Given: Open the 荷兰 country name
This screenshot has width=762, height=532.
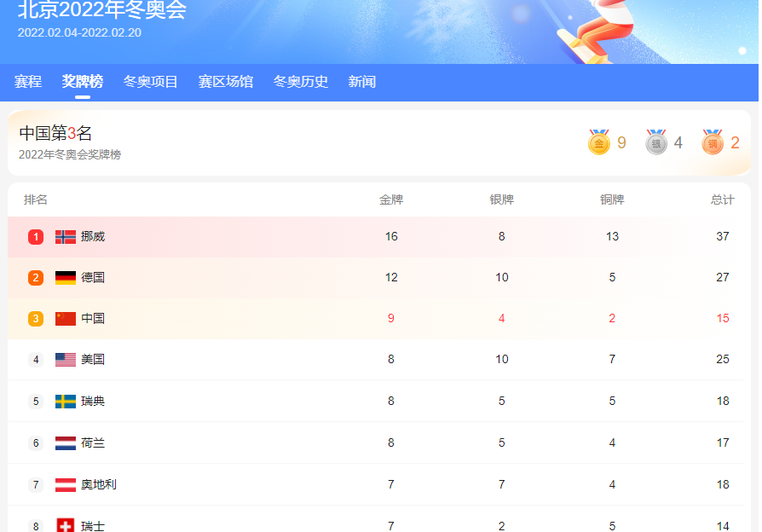Looking at the screenshot, I should [x=93, y=442].
